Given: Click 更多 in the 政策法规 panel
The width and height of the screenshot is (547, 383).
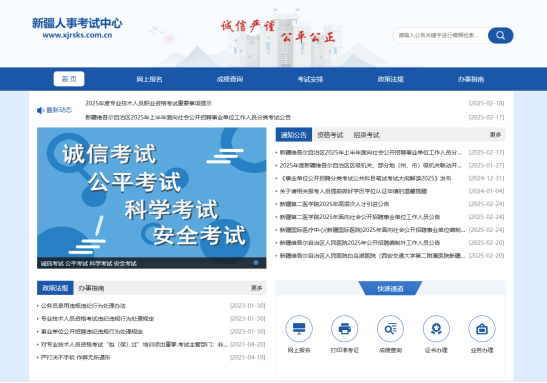Looking at the screenshot, I should point(256,288).
